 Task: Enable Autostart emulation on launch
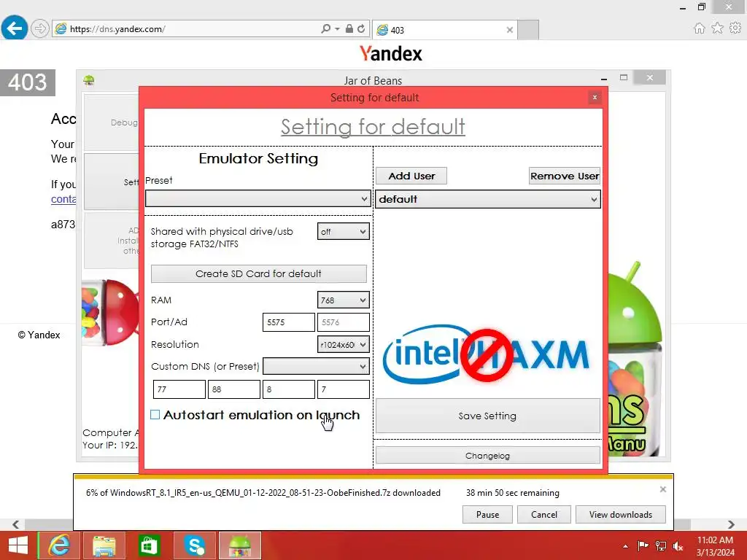pyautogui.click(x=155, y=415)
